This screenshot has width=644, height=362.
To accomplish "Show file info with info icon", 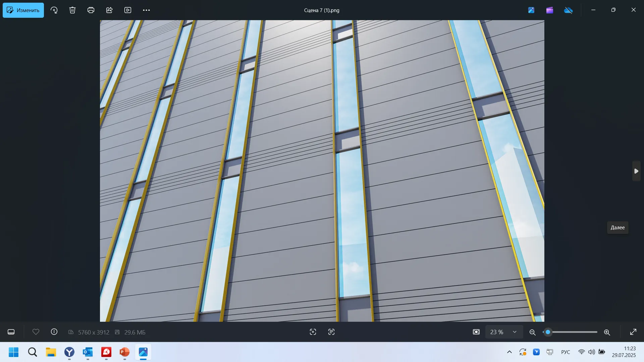I will 54,332.
